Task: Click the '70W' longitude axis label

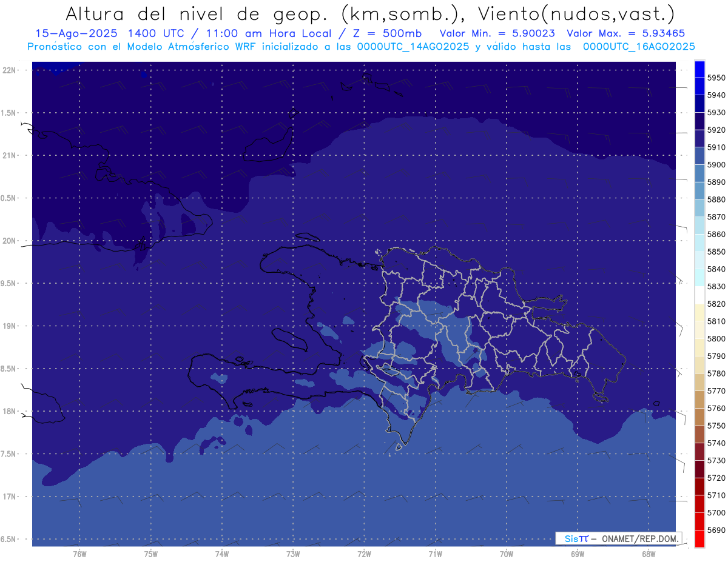Action: [x=507, y=554]
